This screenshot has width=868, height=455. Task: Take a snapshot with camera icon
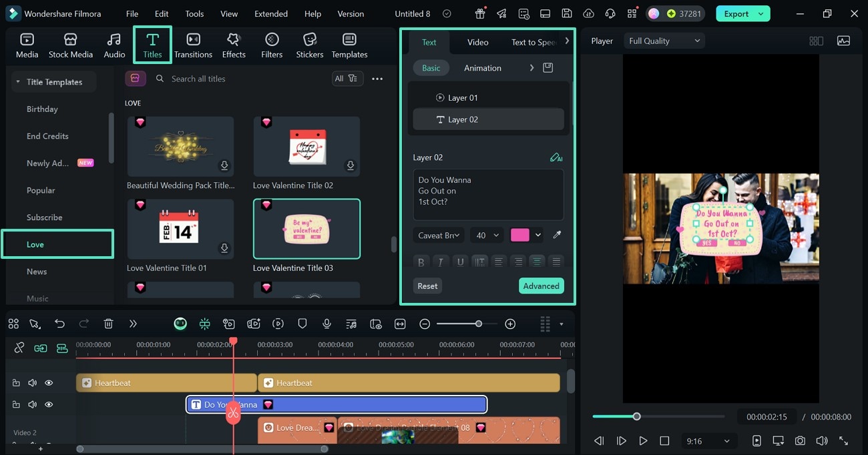pyautogui.click(x=800, y=441)
